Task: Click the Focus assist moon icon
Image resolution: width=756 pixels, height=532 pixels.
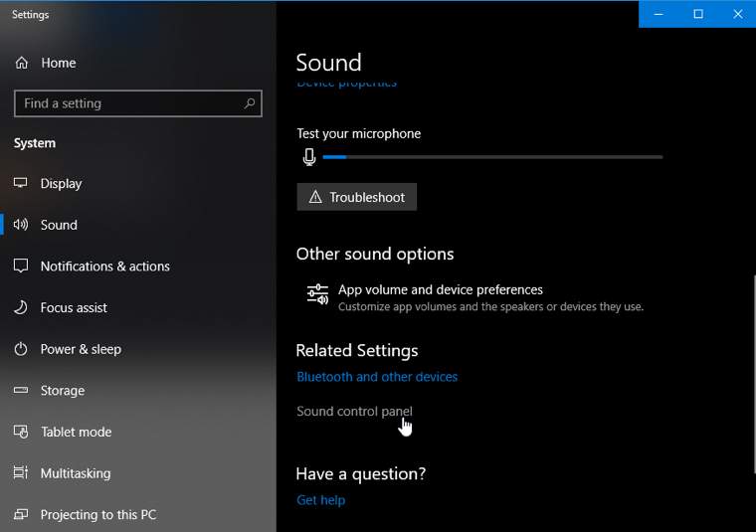Action: (x=21, y=308)
